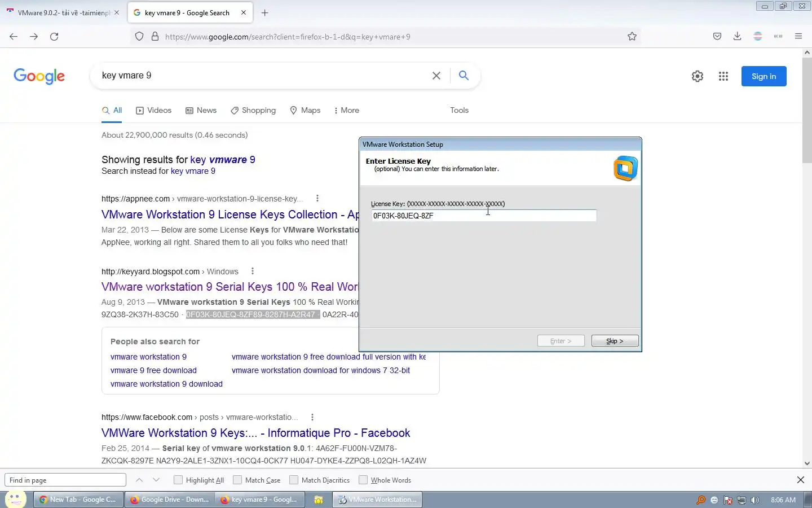Jump to next find match
Image resolution: width=812 pixels, height=508 pixels.
pyautogui.click(x=156, y=480)
